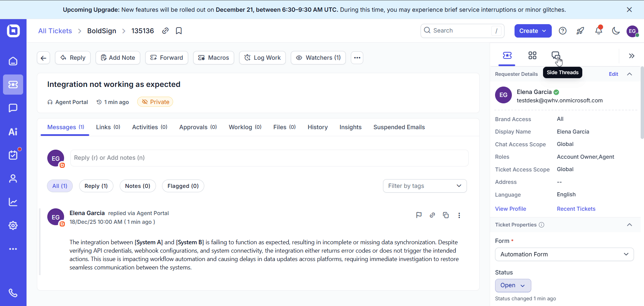Viewport: 644px width, 306px height.
Task: Toggle dark mode with the moon icon
Action: click(616, 31)
